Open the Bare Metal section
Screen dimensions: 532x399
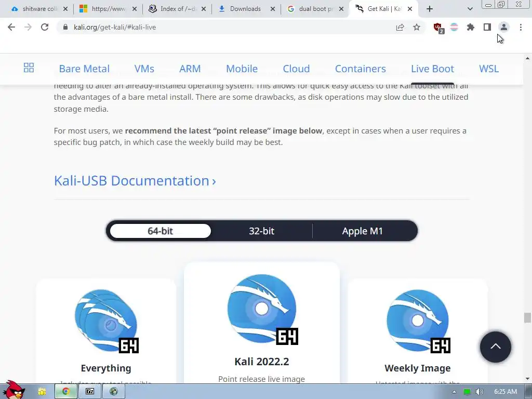(84, 69)
